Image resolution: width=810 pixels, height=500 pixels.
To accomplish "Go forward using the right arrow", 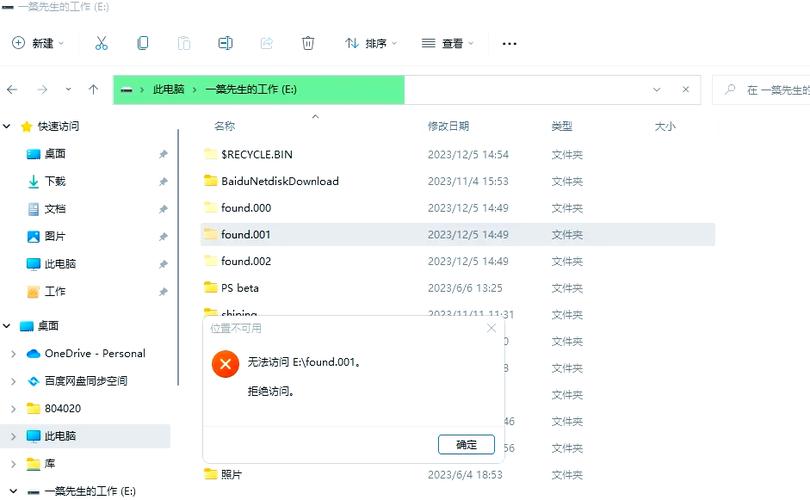I will pos(42,90).
